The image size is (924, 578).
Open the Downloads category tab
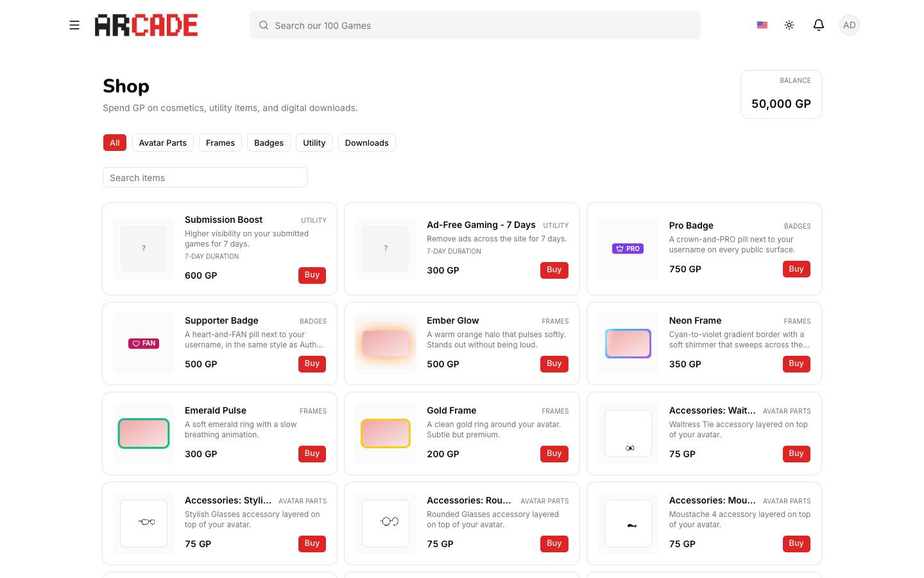coord(367,143)
